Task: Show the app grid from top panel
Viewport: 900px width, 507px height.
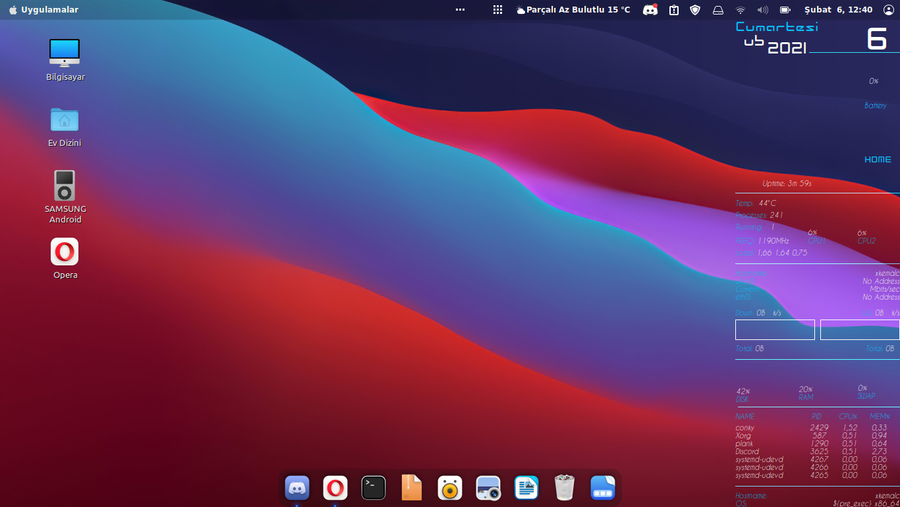Action: 497,10
